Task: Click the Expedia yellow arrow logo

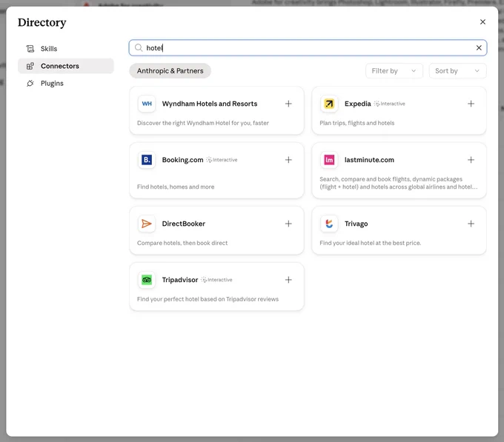Action: point(329,104)
